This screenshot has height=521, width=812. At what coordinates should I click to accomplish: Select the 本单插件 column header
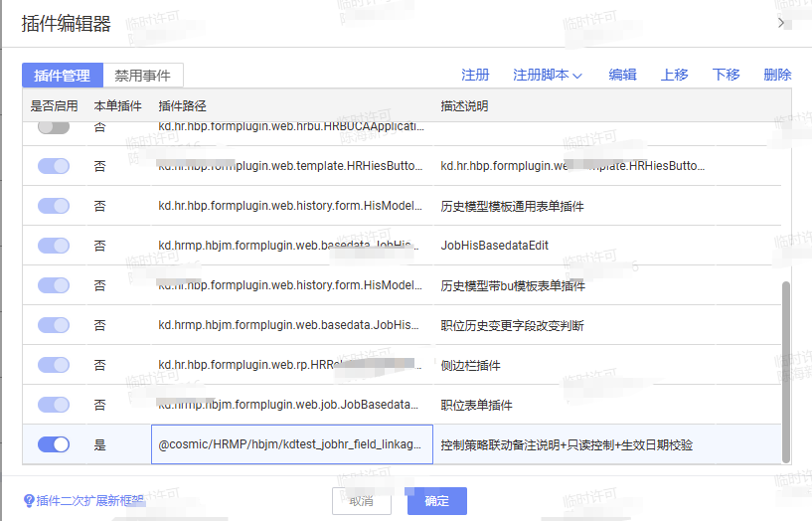pos(117,106)
